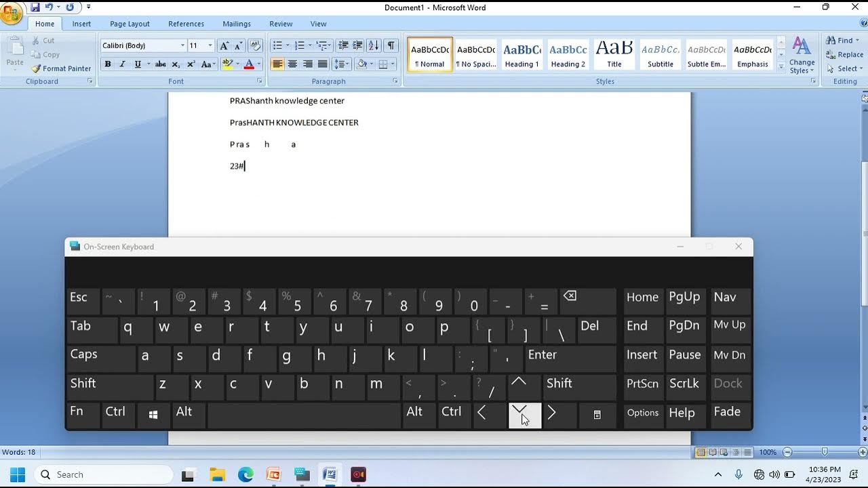Open the Insert ribbon tab
The height and width of the screenshot is (488, 868).
[x=81, y=24]
